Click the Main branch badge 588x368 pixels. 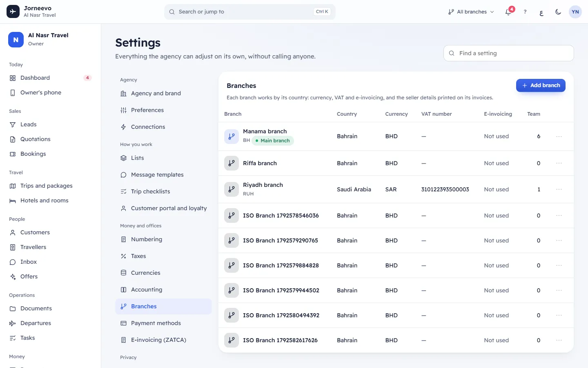click(x=272, y=141)
